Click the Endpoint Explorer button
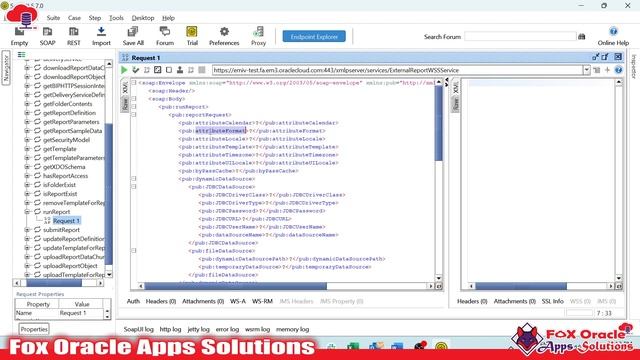Screen dimensions: 640x360 (x=314, y=36)
